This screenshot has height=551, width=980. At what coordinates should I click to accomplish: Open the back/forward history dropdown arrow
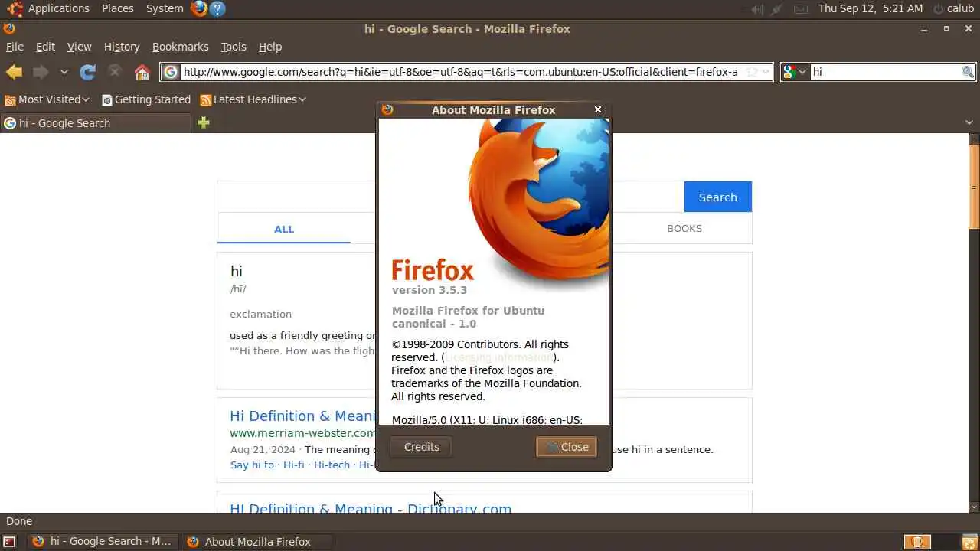pos(64,72)
